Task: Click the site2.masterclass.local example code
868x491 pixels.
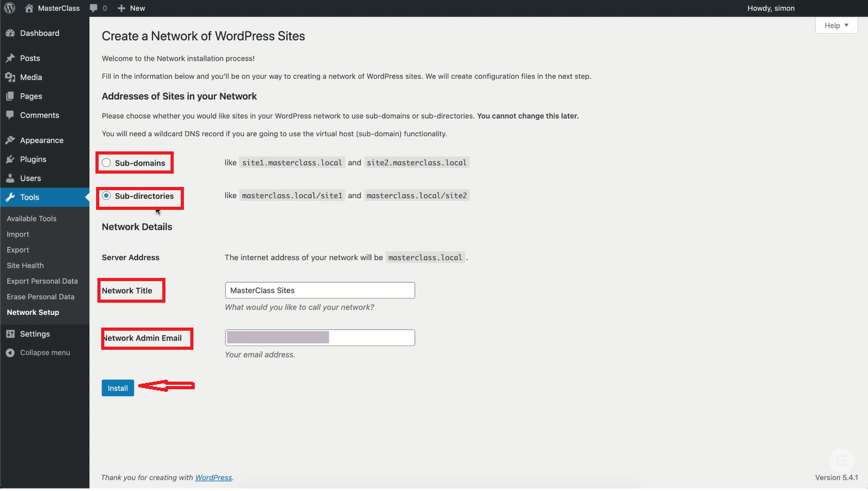Action: click(417, 163)
